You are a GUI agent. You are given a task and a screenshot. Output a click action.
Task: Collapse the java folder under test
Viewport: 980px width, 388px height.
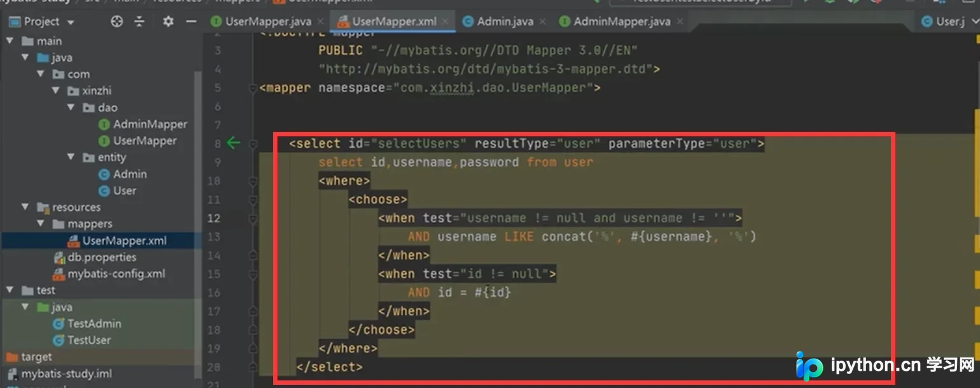click(25, 306)
